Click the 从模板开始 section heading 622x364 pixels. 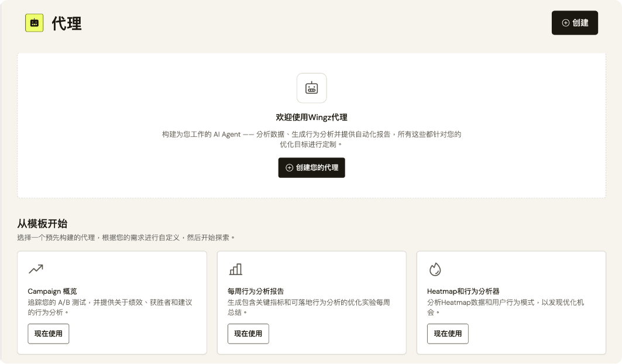42,224
